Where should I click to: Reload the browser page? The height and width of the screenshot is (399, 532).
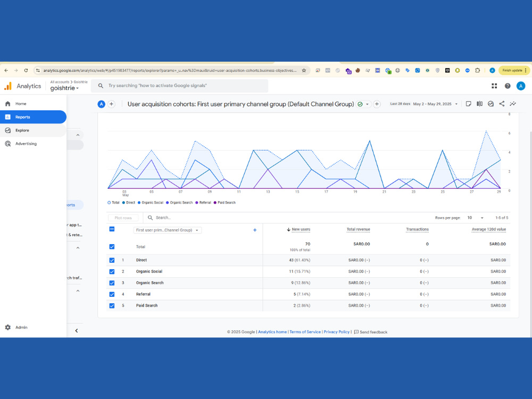[26, 71]
